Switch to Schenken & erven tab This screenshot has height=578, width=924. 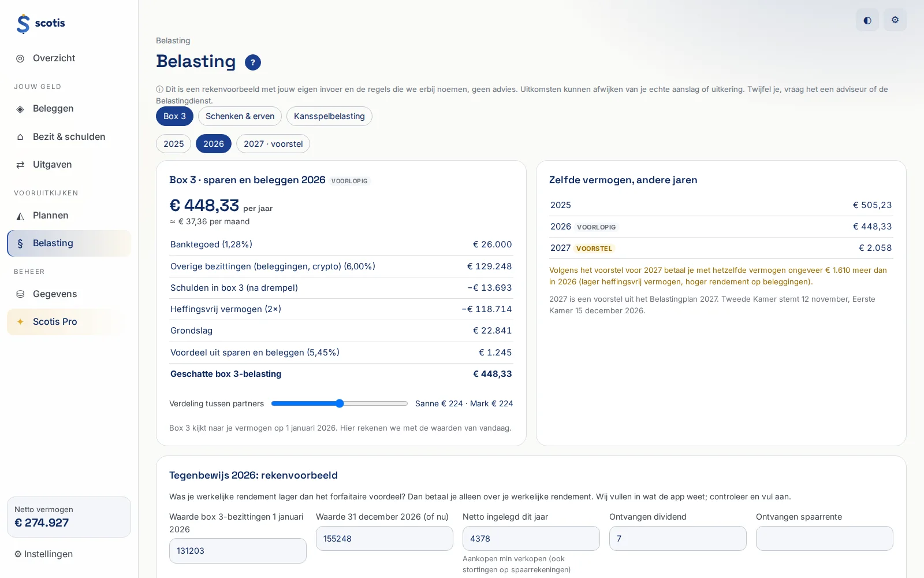pos(240,116)
